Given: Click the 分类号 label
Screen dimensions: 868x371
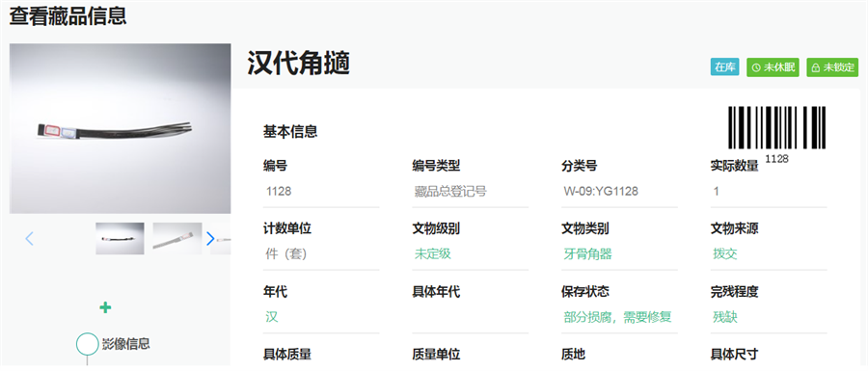Looking at the screenshot, I should (579, 166).
